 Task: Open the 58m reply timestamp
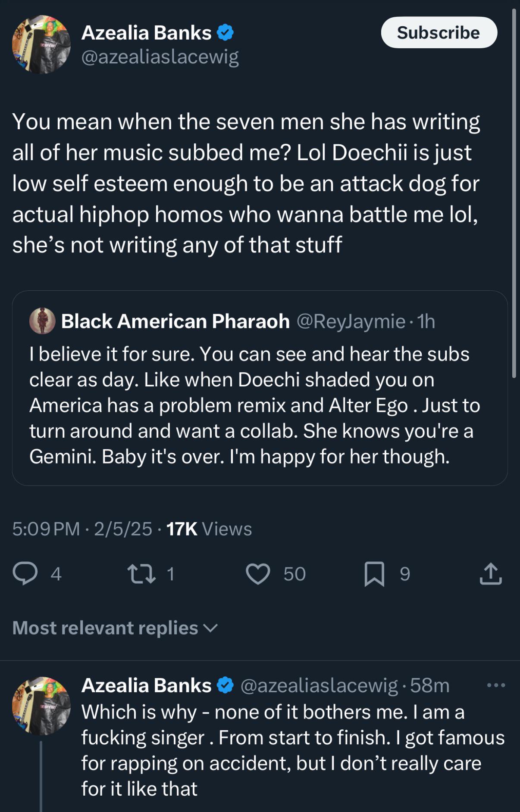click(429, 685)
